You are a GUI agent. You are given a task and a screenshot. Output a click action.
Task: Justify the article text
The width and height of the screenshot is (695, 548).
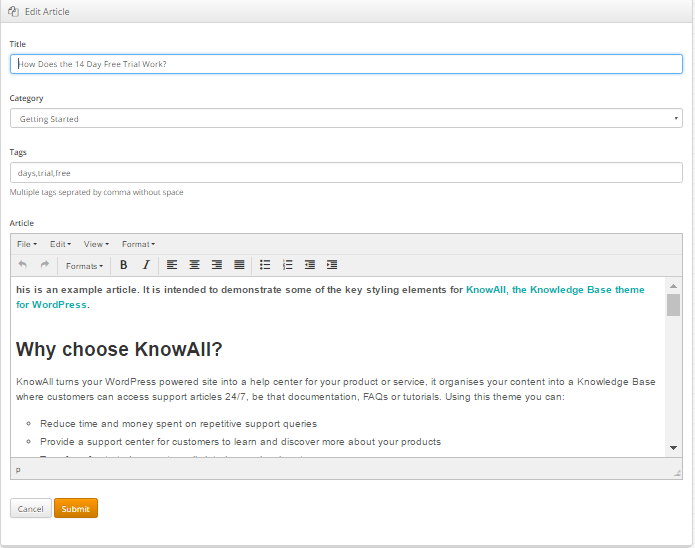[239, 265]
